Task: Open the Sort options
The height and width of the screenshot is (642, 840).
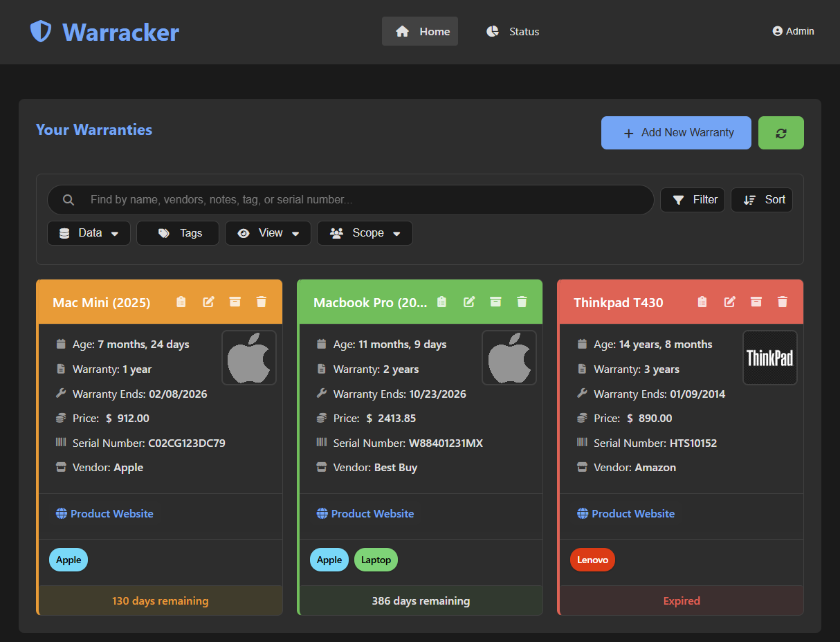Action: tap(762, 200)
